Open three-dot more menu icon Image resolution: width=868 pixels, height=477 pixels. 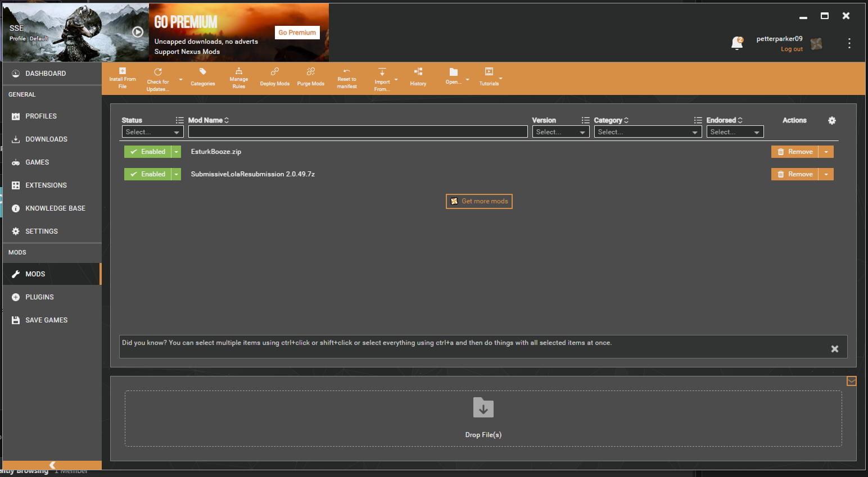click(x=849, y=43)
